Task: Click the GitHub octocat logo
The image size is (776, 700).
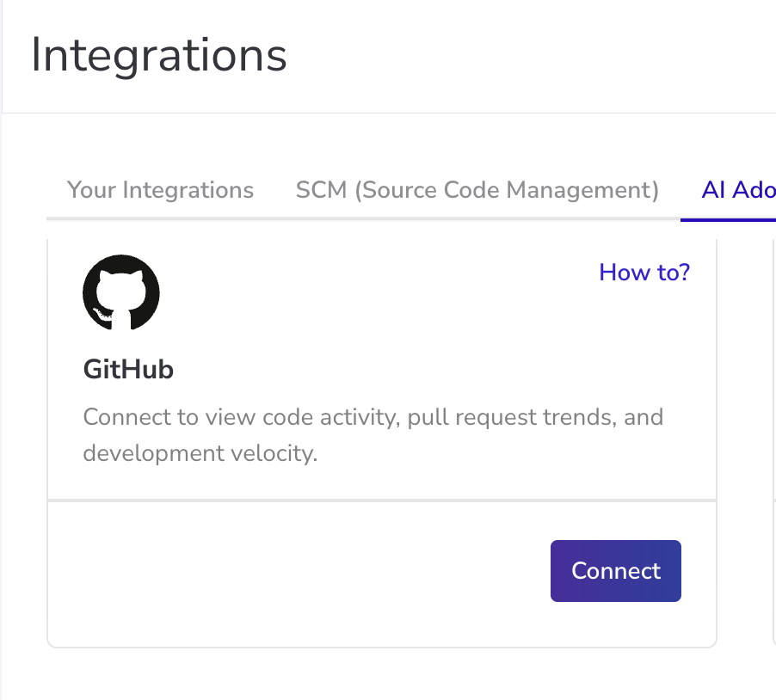Action: click(x=121, y=292)
